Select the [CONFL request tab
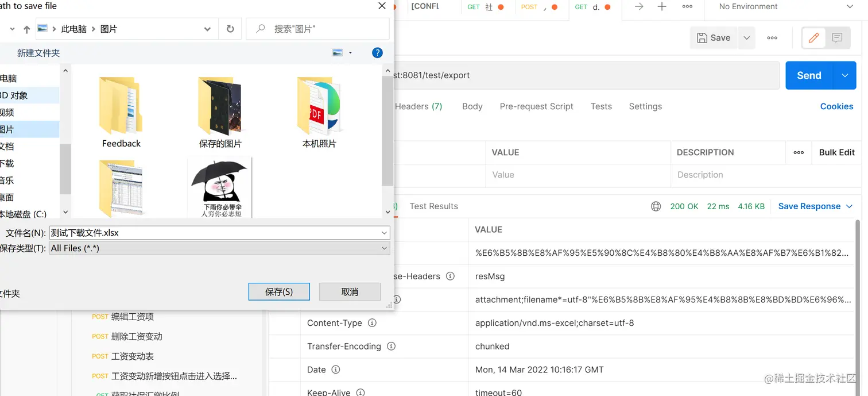868x396 pixels. [425, 6]
